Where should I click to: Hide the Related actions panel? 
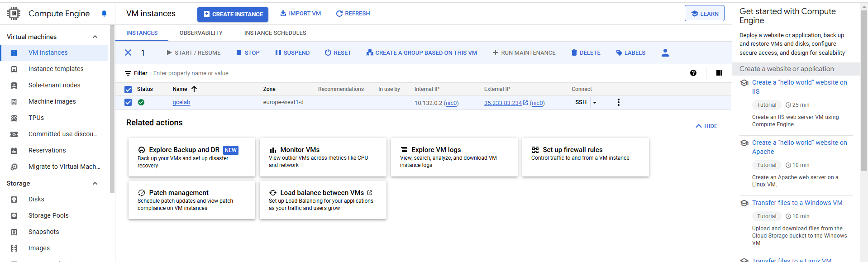[x=706, y=126]
